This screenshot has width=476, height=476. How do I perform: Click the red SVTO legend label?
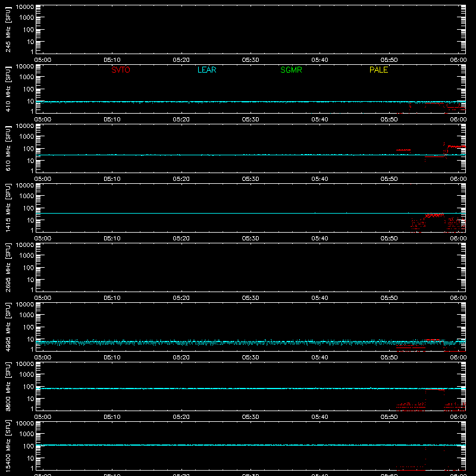tap(121, 70)
